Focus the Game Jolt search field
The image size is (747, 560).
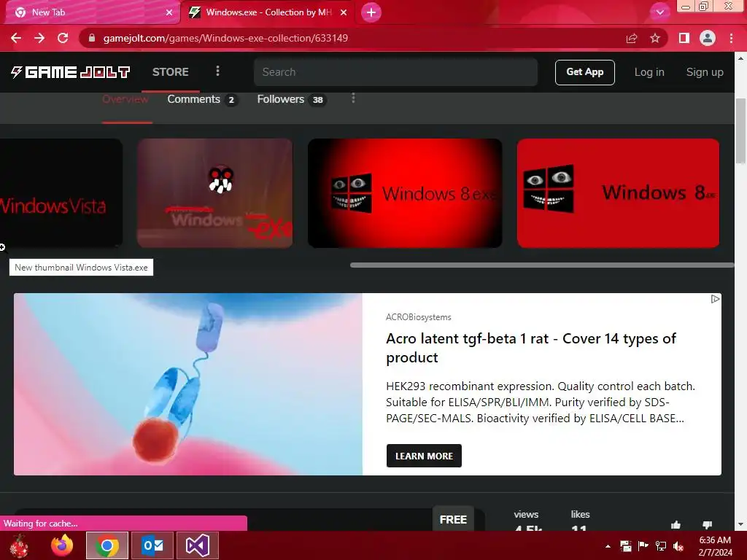395,72
